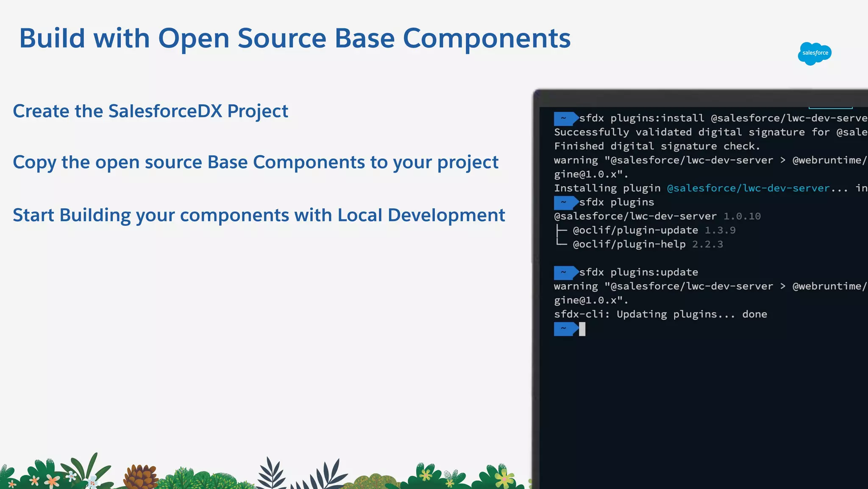Select 'Start Building your components' line
The height and width of the screenshot is (489, 868).
(x=259, y=215)
